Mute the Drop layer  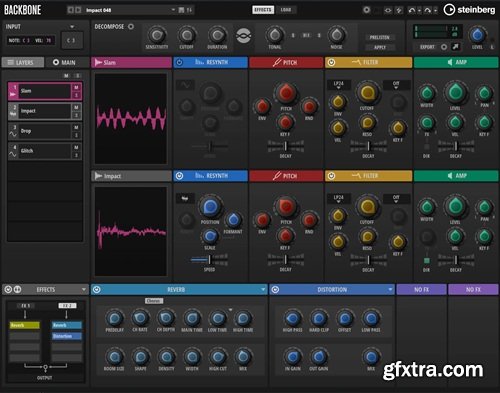(x=76, y=127)
